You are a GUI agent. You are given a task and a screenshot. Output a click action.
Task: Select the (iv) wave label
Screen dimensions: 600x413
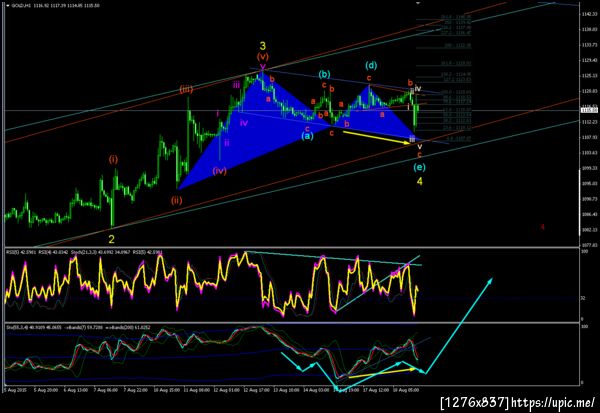[220, 171]
